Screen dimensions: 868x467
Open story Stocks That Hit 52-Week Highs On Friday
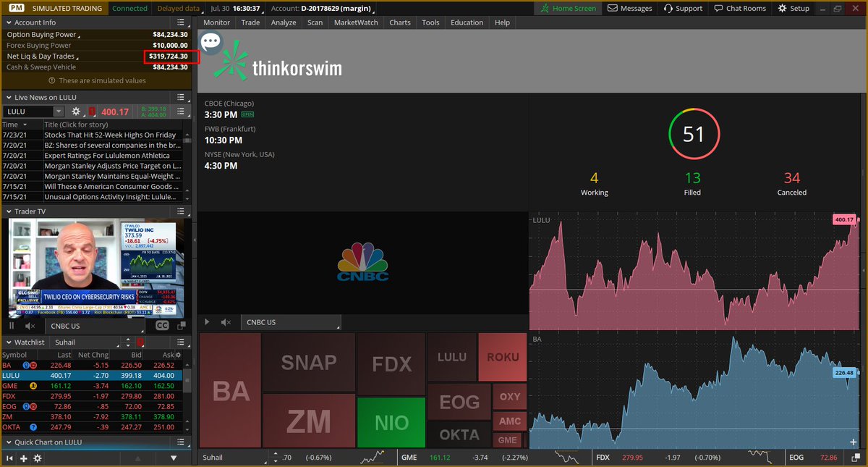point(110,135)
